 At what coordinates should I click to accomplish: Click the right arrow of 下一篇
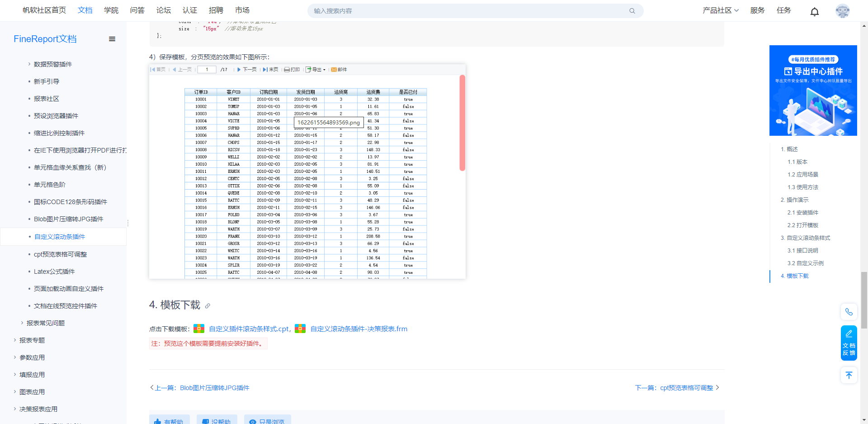coord(717,388)
